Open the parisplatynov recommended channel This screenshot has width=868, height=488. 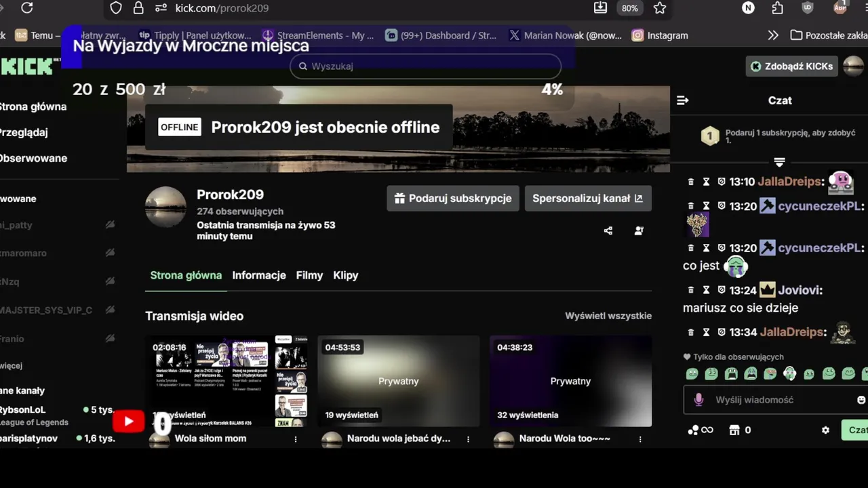coord(58,439)
